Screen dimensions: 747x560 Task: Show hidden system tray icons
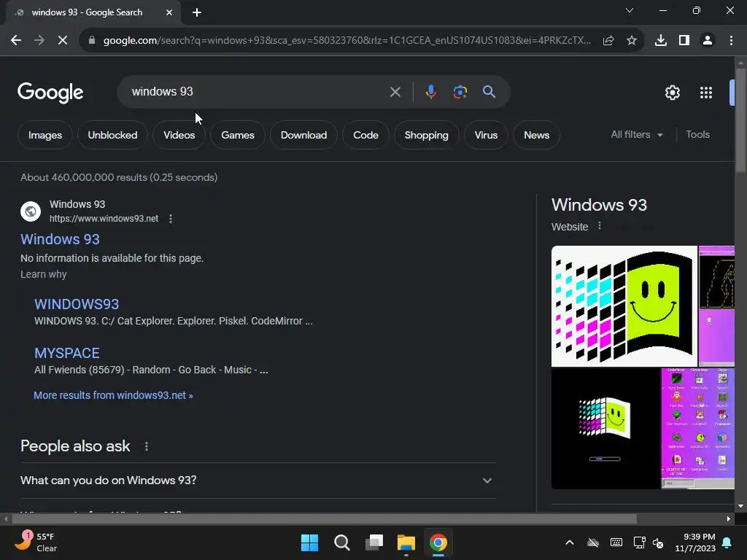click(x=569, y=542)
